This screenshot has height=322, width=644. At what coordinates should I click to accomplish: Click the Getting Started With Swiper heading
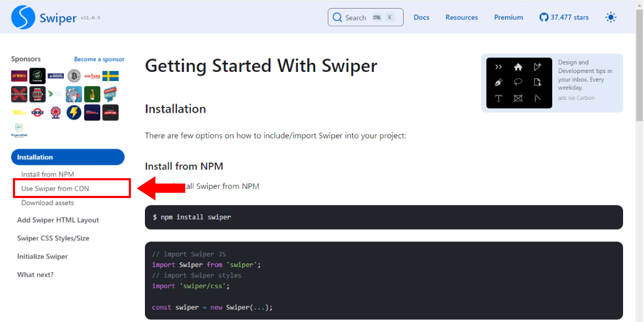point(261,66)
